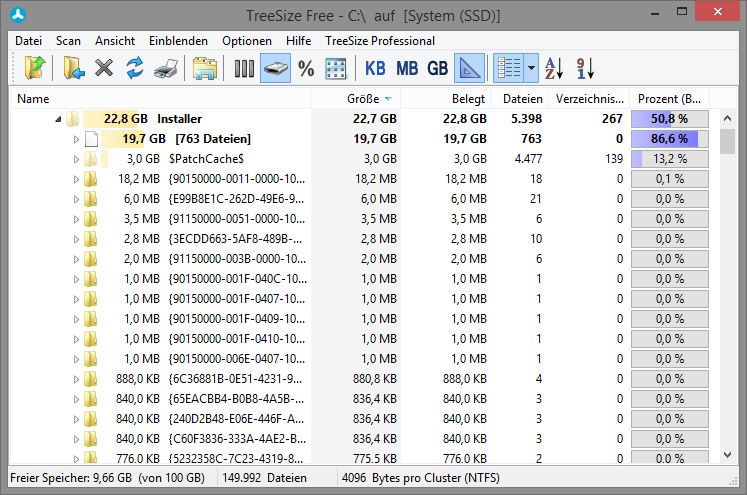Select the {90150000-001F-0409-10... row
This screenshot has height=495, width=747.
(359, 319)
